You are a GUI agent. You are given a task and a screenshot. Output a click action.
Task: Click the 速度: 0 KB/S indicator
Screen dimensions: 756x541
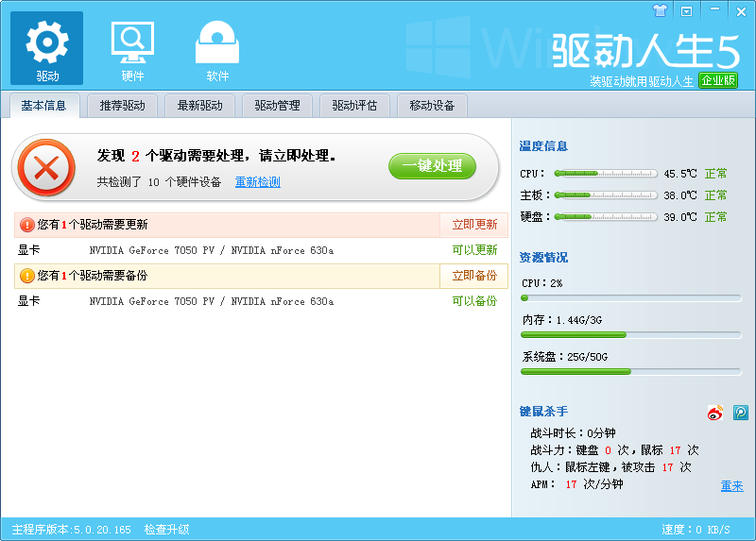pos(696,530)
